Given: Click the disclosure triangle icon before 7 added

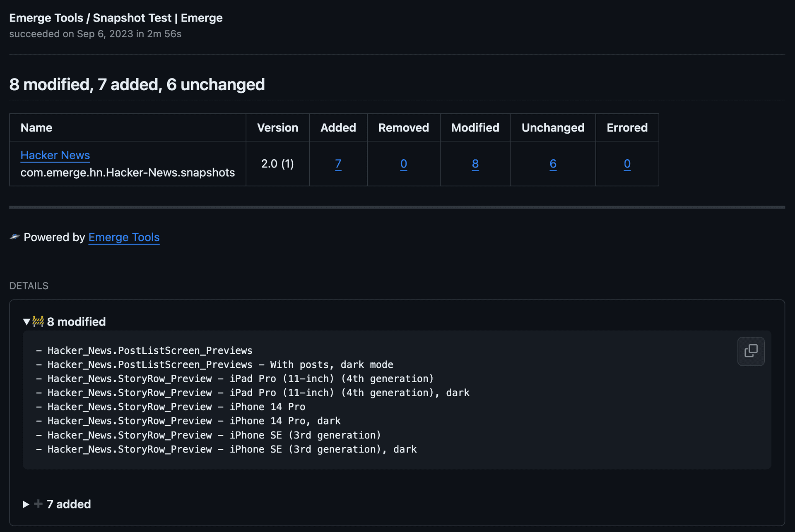Looking at the screenshot, I should tap(25, 504).
